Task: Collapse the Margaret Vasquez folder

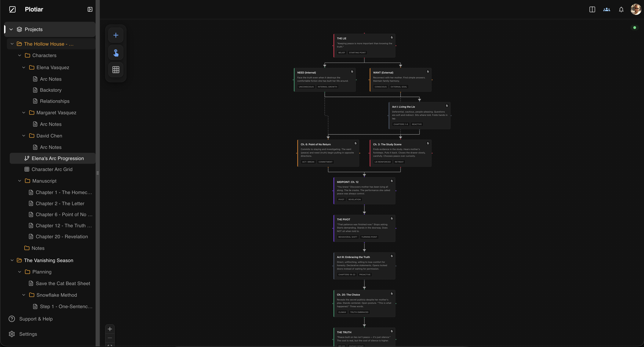Action: 24,113
